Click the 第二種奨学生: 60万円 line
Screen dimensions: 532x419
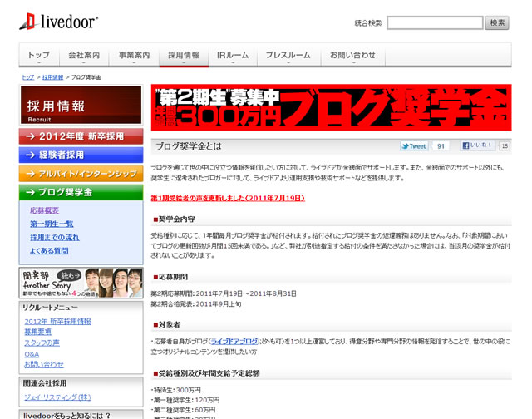[x=183, y=410]
